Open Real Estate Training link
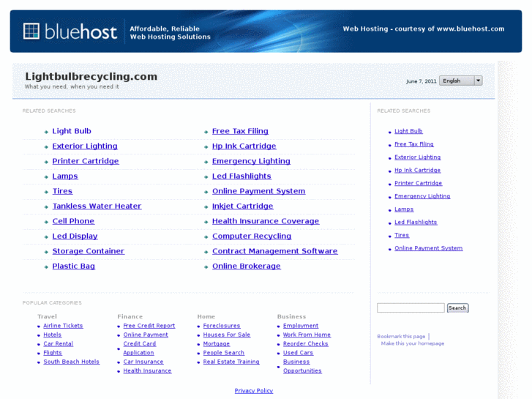The height and width of the screenshot is (399, 532). tap(231, 362)
